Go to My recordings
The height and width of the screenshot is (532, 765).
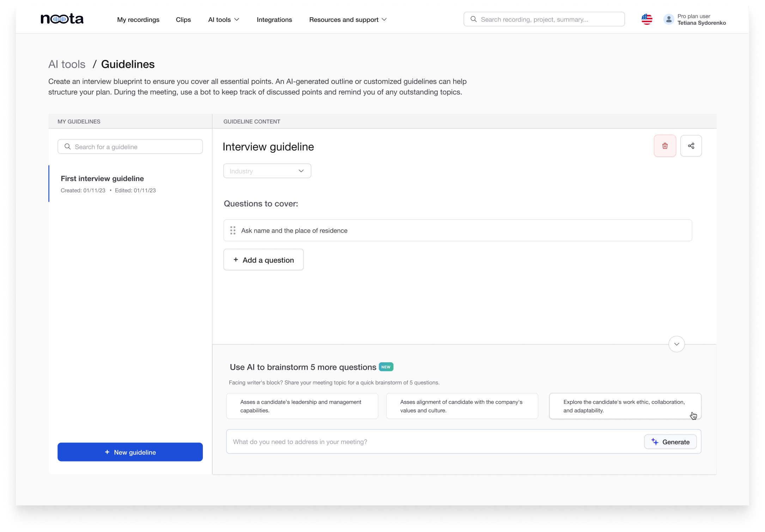pos(138,20)
